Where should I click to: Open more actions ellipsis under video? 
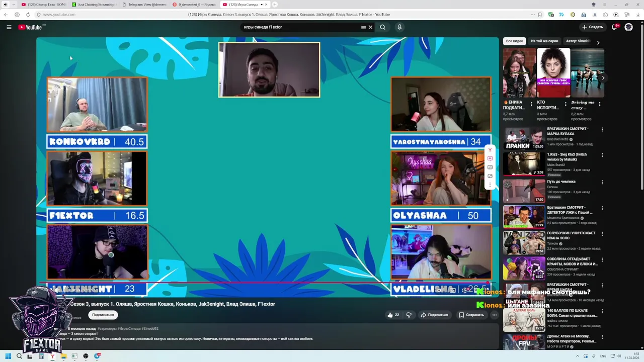click(x=494, y=315)
